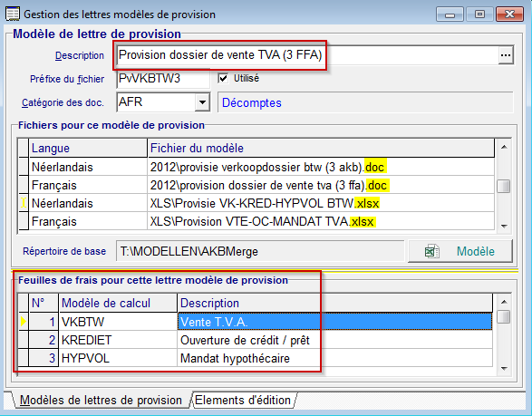Select the XLS\Provision VTE-OC-MANDAT TVA.xlsx file row
The width and height of the screenshot is (532, 416).
[256, 221]
